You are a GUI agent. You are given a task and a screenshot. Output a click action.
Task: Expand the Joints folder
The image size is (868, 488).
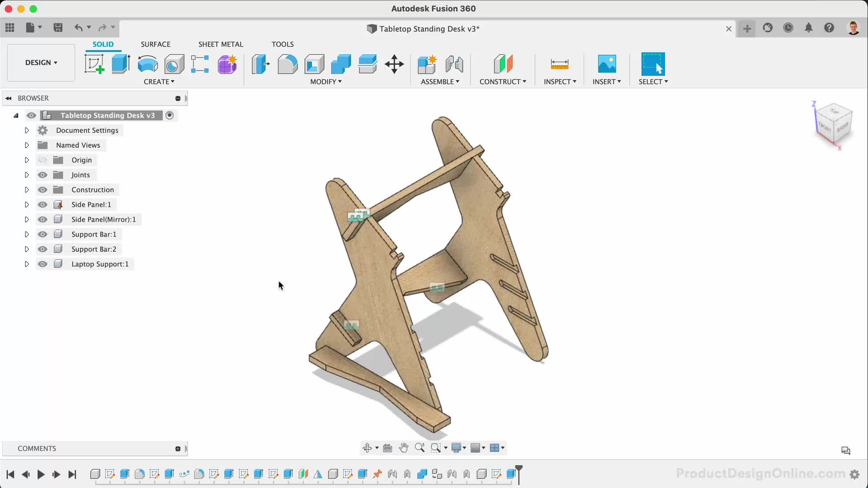[27, 175]
